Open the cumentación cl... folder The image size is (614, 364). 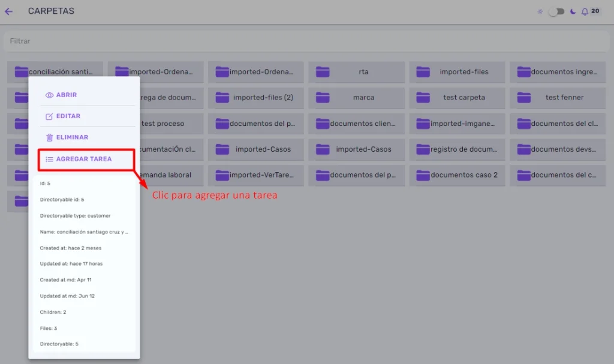(x=171, y=149)
